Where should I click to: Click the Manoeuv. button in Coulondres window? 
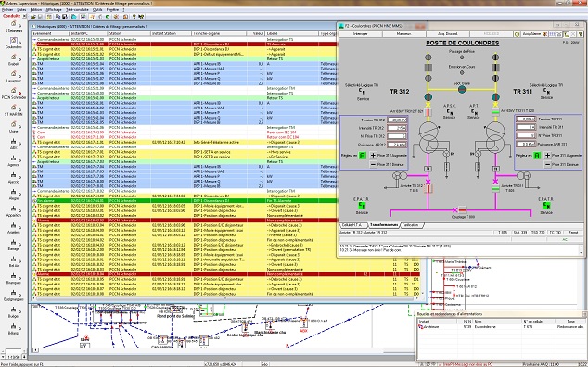[x=403, y=33]
